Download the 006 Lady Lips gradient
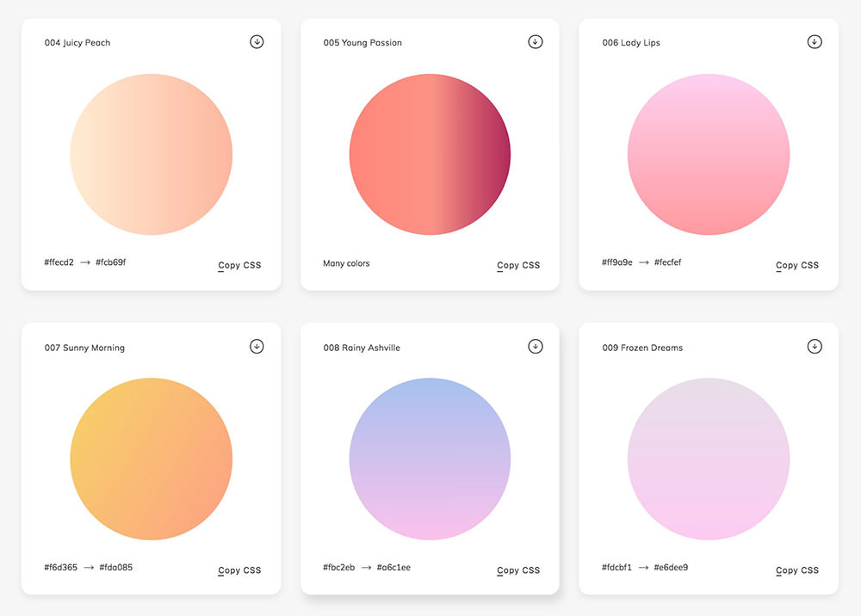This screenshot has width=861, height=616. [x=815, y=41]
